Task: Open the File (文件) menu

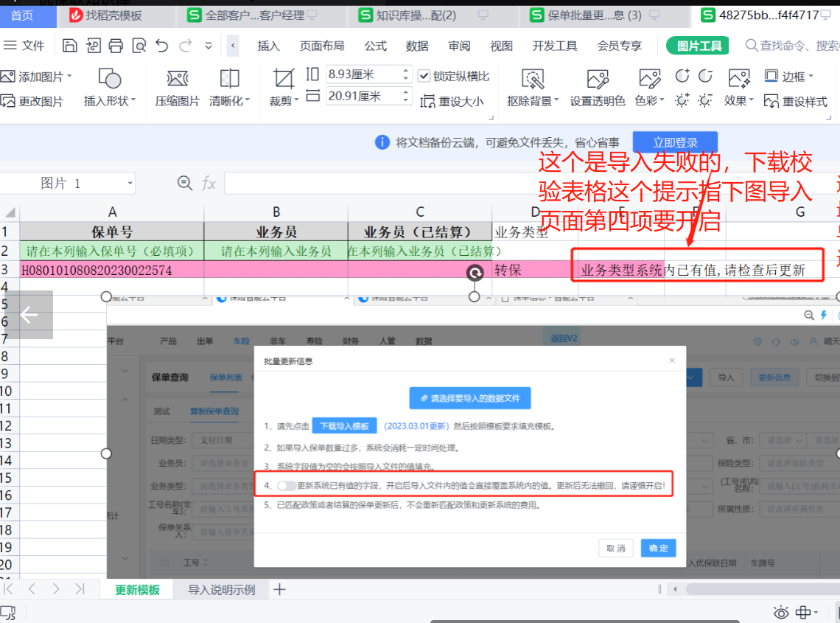Action: pyautogui.click(x=24, y=46)
